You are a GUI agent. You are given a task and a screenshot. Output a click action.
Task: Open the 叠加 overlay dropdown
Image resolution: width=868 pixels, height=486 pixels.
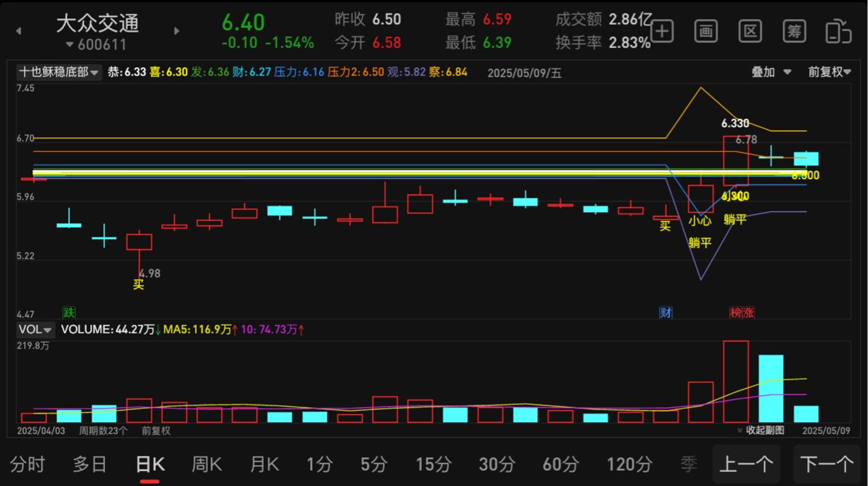coord(771,72)
